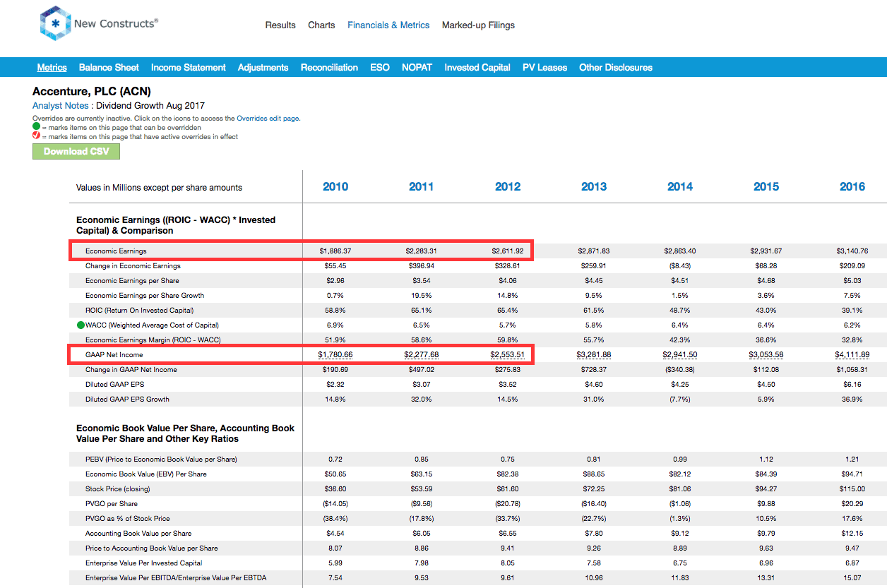Image resolution: width=887 pixels, height=588 pixels.
Task: Select the 2012 column header
Action: tap(508, 187)
